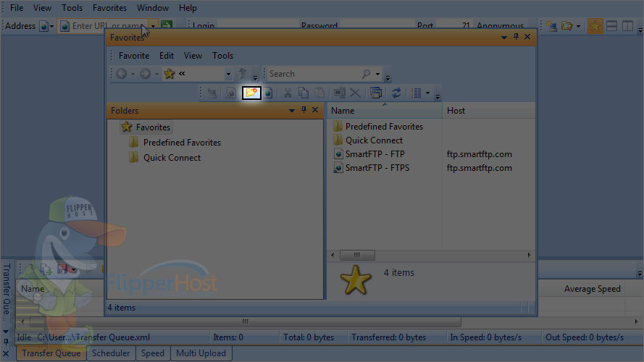This screenshot has height=362, width=644.
Task: Click the favorites list horizontal scrollbar thumb
Action: coord(357,255)
